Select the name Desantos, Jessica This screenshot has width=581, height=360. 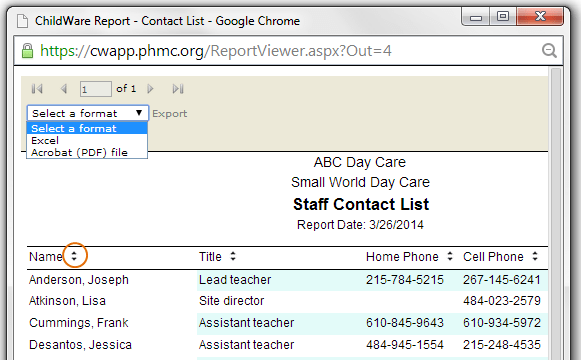tap(80, 344)
